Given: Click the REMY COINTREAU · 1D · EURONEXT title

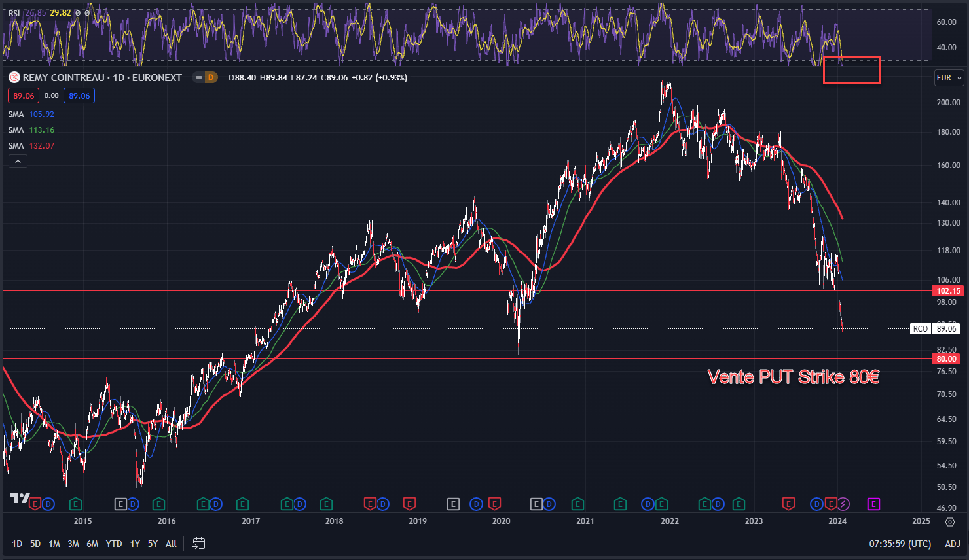Looking at the screenshot, I should coord(102,77).
